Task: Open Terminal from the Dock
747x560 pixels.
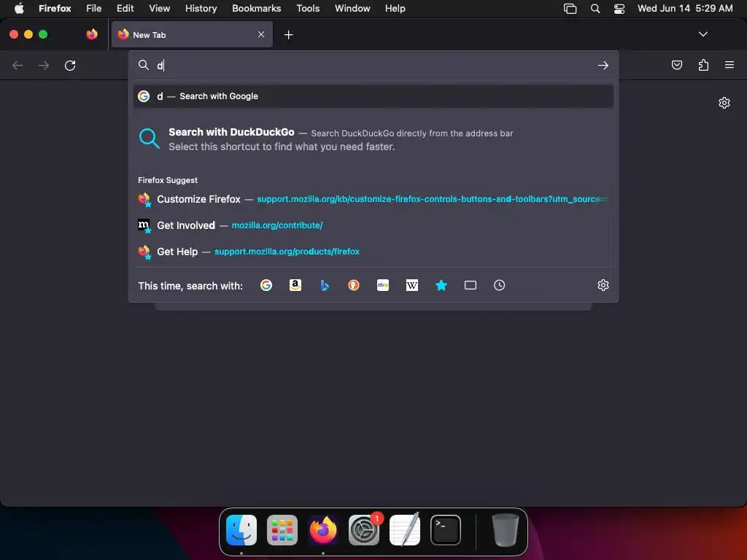Action: (446, 530)
